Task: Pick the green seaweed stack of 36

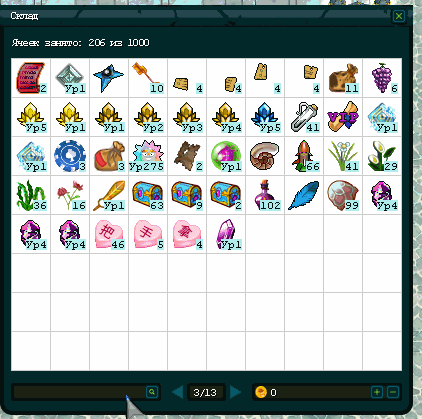Action: click(31, 195)
